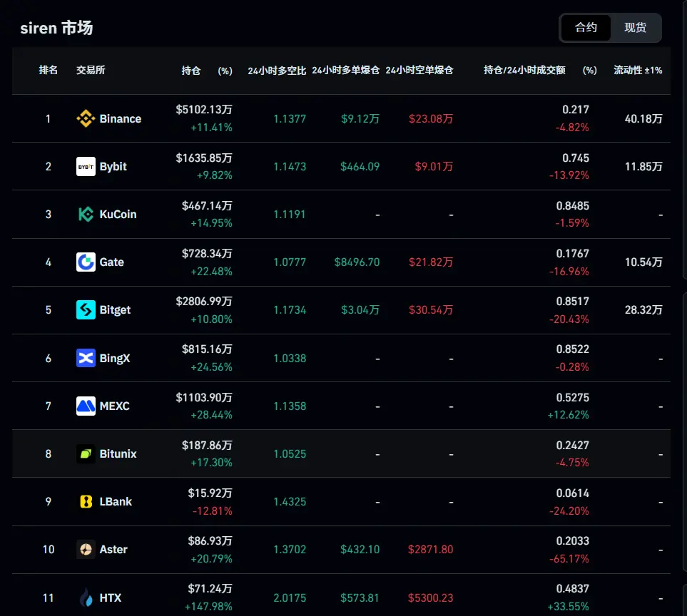Click Bybit open interest $1635.85万
687x616 pixels.
click(204, 158)
